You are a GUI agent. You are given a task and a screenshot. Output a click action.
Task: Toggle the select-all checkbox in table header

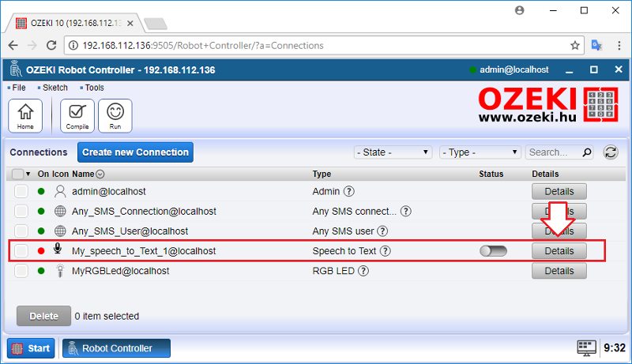(17, 174)
